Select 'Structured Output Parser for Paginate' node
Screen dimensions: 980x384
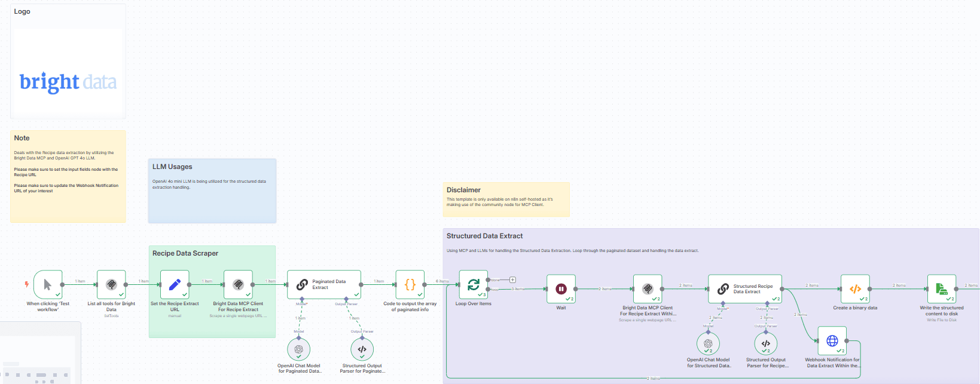(362, 349)
